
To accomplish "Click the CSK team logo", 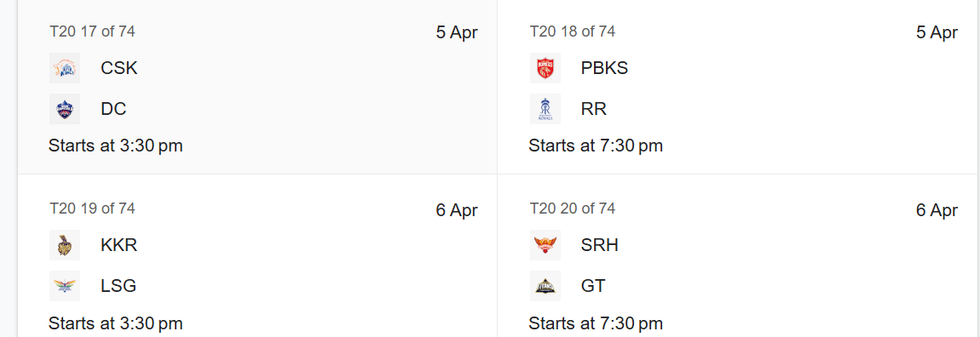I will pos(65,68).
